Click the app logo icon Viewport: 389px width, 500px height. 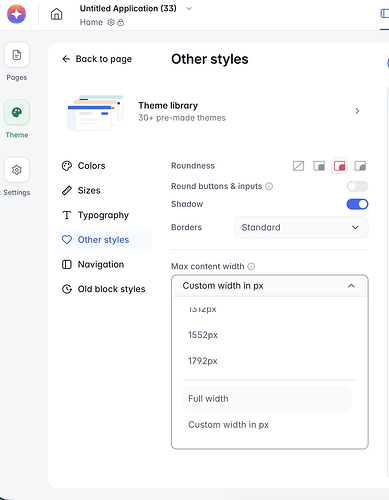pyautogui.click(x=16, y=14)
